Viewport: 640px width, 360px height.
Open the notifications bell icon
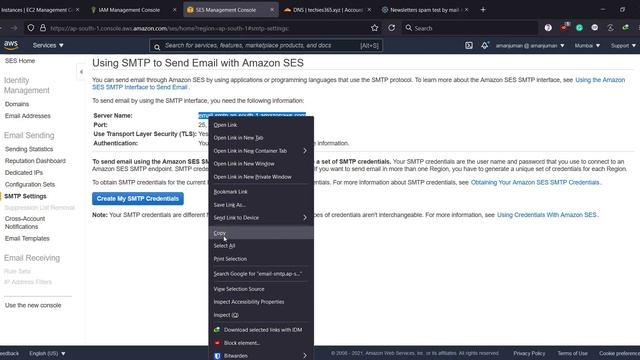click(x=484, y=45)
